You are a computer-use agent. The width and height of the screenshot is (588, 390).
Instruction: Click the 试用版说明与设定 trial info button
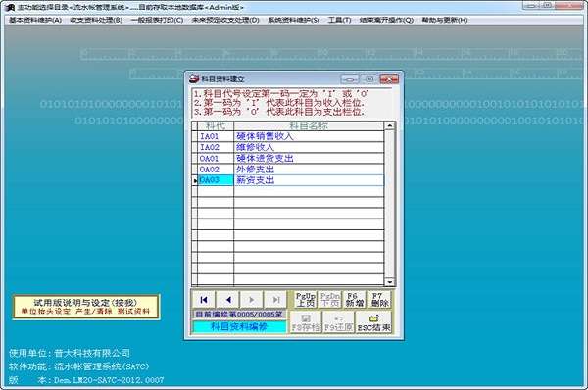tap(86, 307)
